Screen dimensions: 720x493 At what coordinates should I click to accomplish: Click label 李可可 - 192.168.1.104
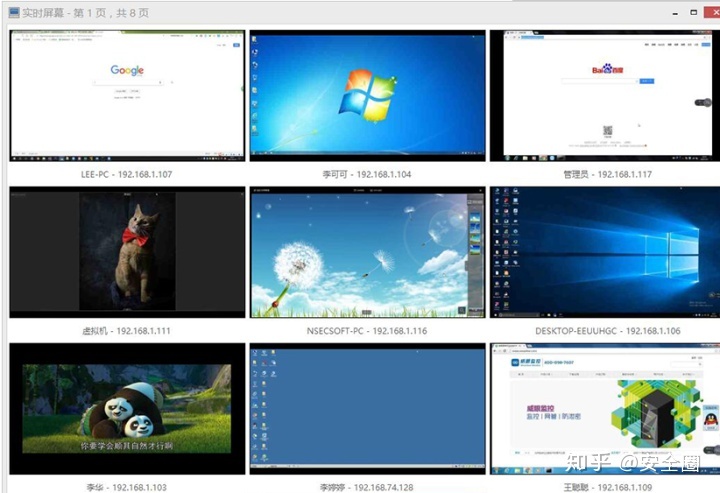click(x=366, y=174)
